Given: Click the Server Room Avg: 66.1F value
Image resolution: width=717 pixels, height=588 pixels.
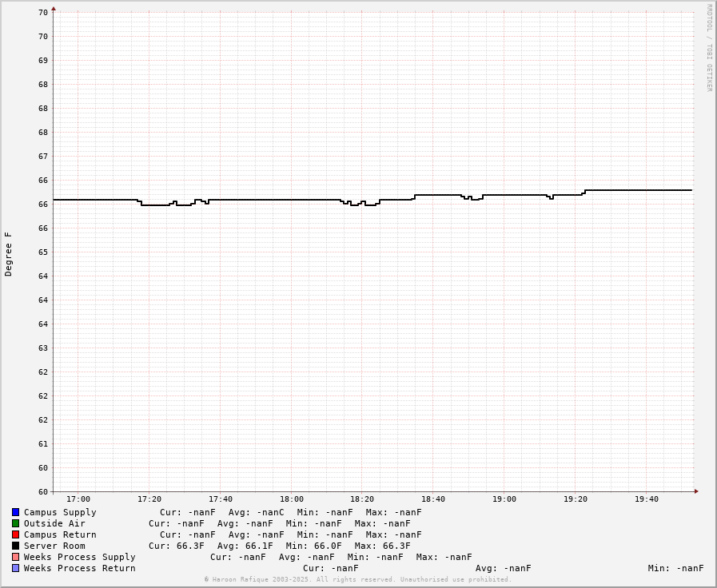Looking at the screenshot, I should (245, 546).
